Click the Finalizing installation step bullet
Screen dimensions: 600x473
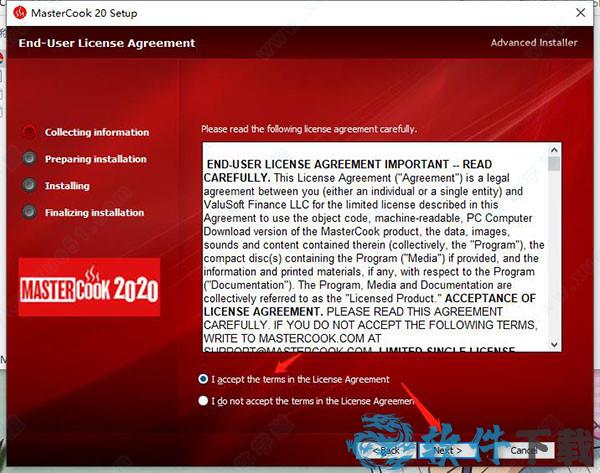click(x=29, y=212)
